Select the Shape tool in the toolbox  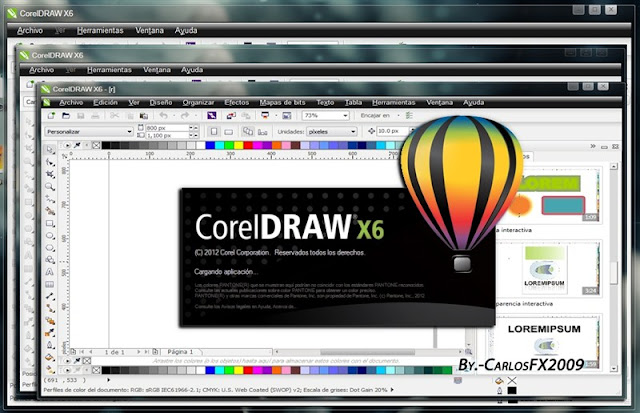[x=50, y=162]
